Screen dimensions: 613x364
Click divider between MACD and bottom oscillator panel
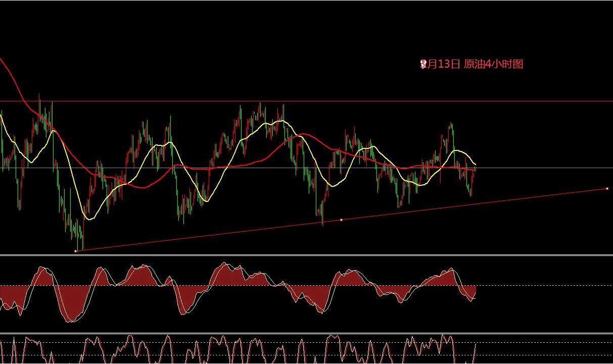303,333
